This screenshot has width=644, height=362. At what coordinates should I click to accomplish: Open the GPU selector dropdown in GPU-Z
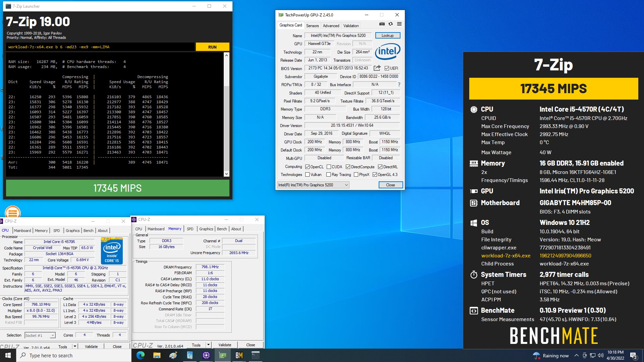pyautogui.click(x=313, y=185)
